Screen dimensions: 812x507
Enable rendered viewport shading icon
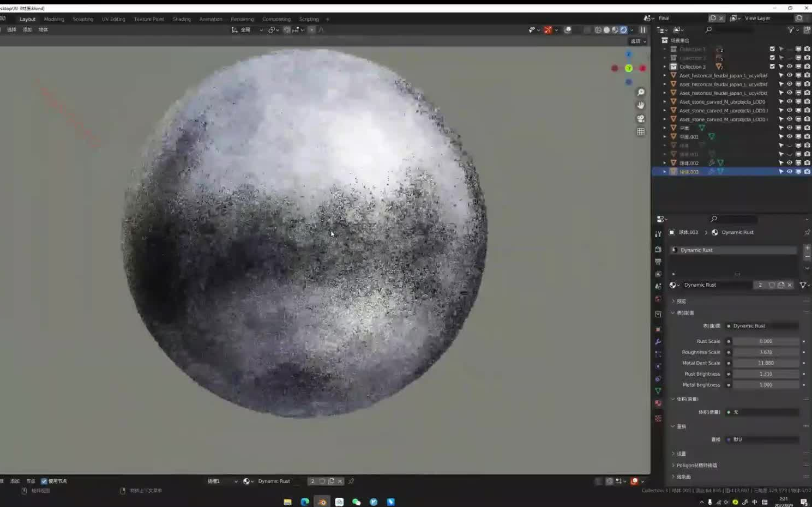pos(623,30)
